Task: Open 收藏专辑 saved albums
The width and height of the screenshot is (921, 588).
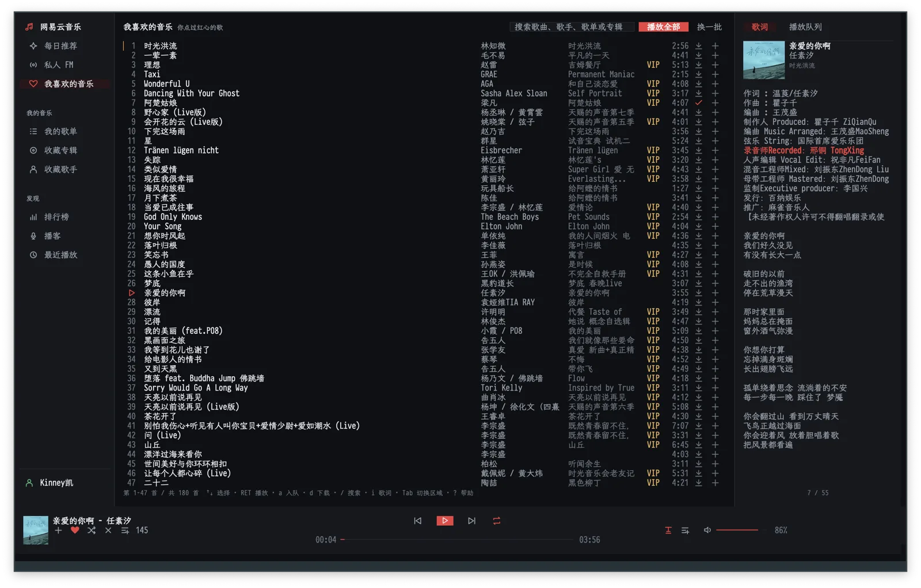Action: [x=54, y=151]
